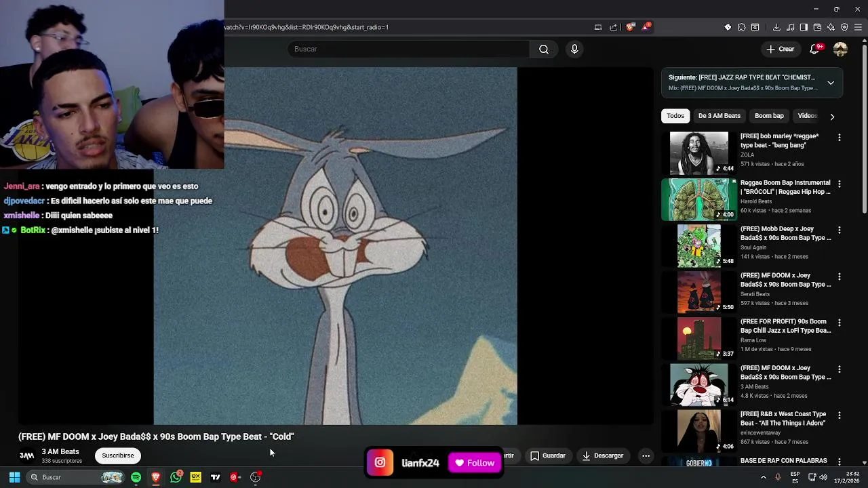Show hidden system tray icons chevron

point(763,477)
